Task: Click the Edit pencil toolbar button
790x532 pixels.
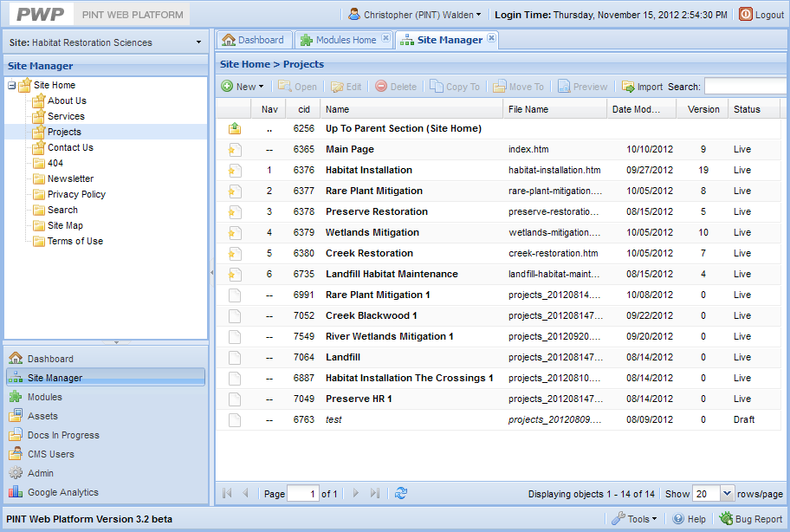Action: click(x=346, y=86)
